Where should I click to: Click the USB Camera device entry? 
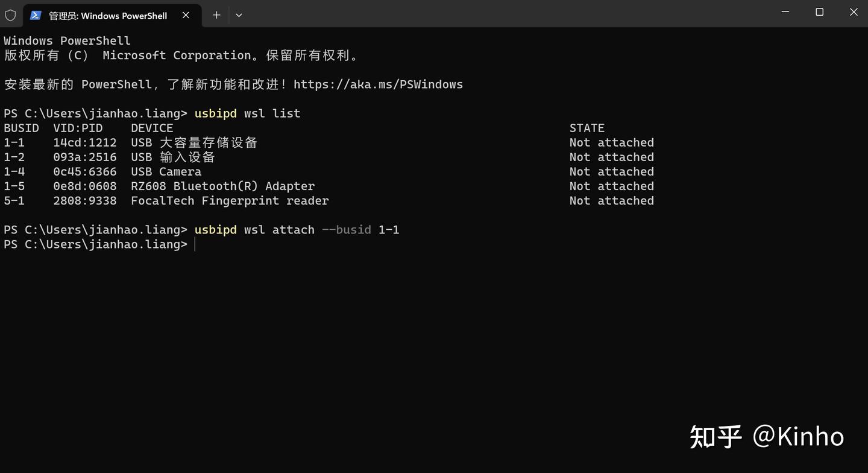(x=166, y=171)
